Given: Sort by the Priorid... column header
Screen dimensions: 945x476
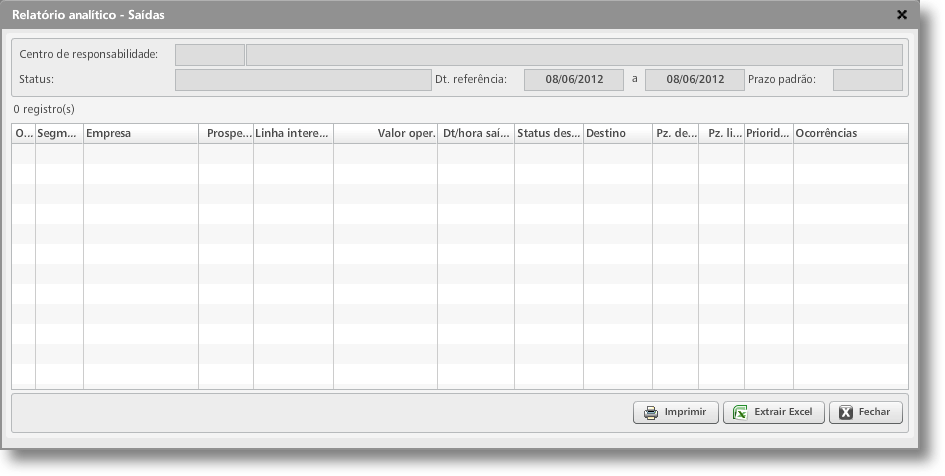Looking at the screenshot, I should click(x=769, y=133).
